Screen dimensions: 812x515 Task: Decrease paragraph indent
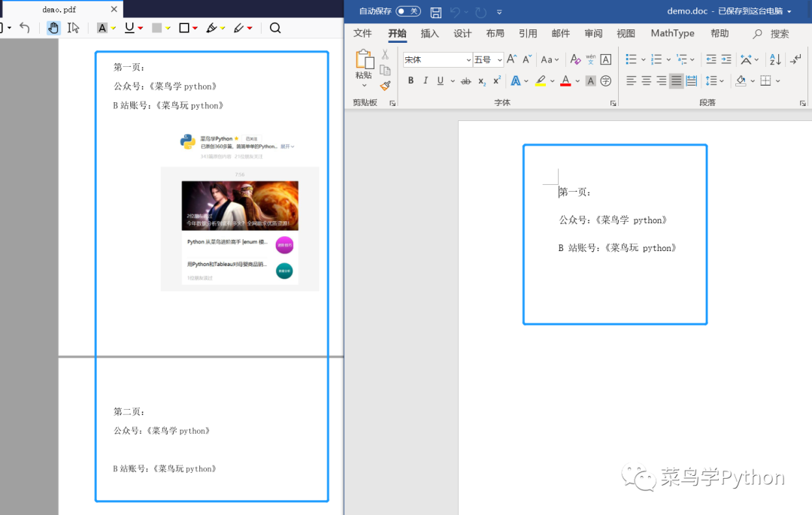[711, 59]
